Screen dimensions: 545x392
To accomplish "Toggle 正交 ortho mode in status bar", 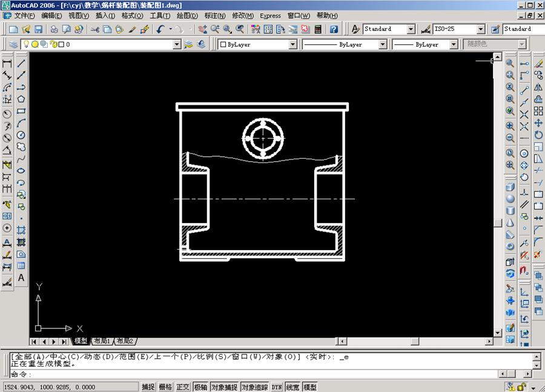I will tap(182, 387).
